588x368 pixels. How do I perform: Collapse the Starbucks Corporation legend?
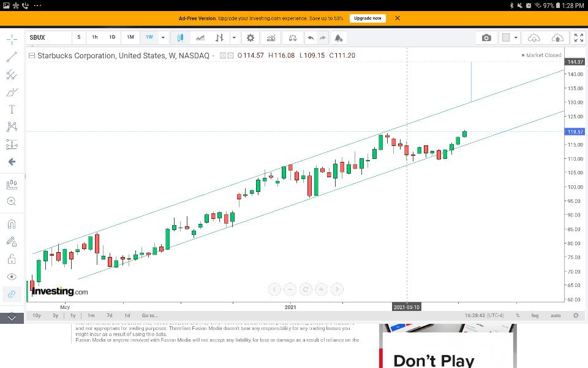click(32, 55)
